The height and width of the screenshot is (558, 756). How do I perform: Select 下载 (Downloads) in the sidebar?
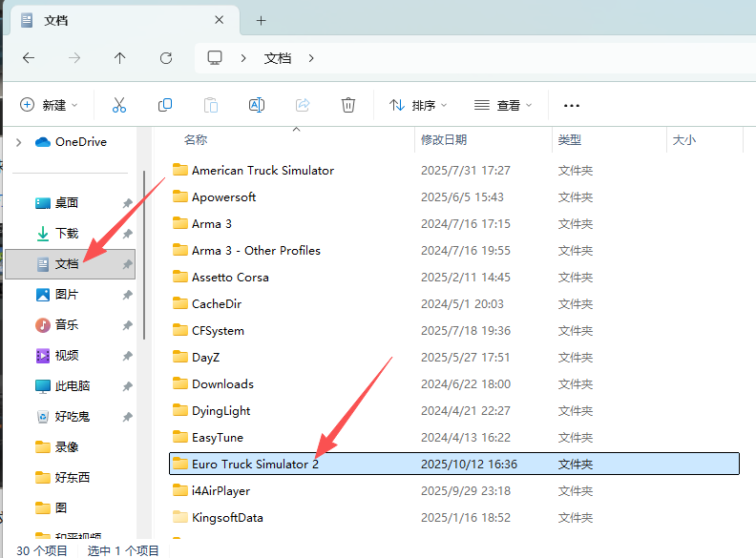[67, 234]
